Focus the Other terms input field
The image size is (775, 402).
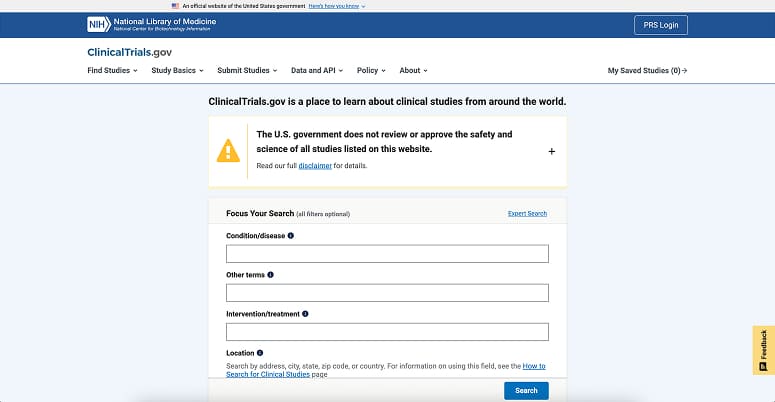(388, 293)
